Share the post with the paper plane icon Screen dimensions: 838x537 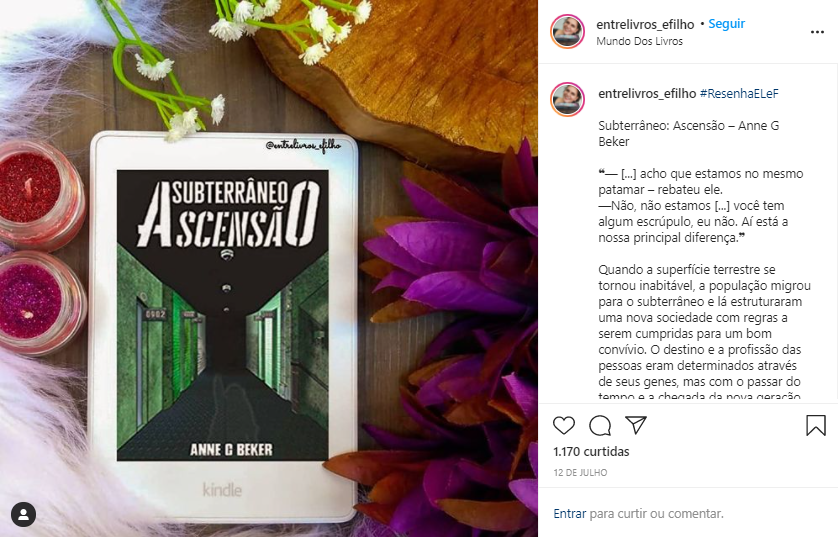[636, 425]
